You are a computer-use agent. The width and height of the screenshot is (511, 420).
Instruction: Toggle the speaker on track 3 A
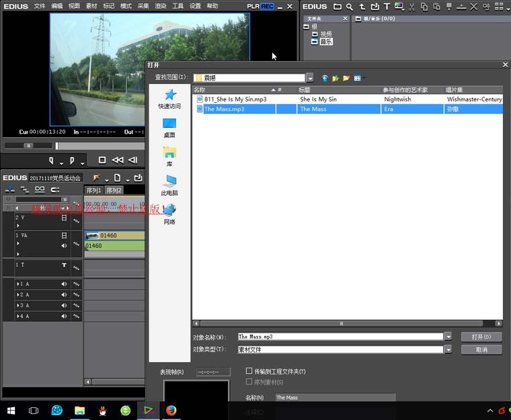pos(65,305)
